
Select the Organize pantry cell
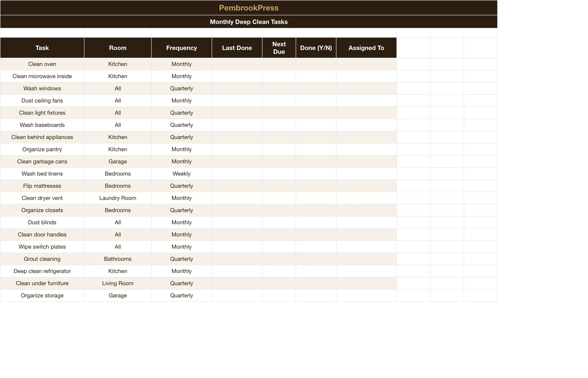[42, 149]
